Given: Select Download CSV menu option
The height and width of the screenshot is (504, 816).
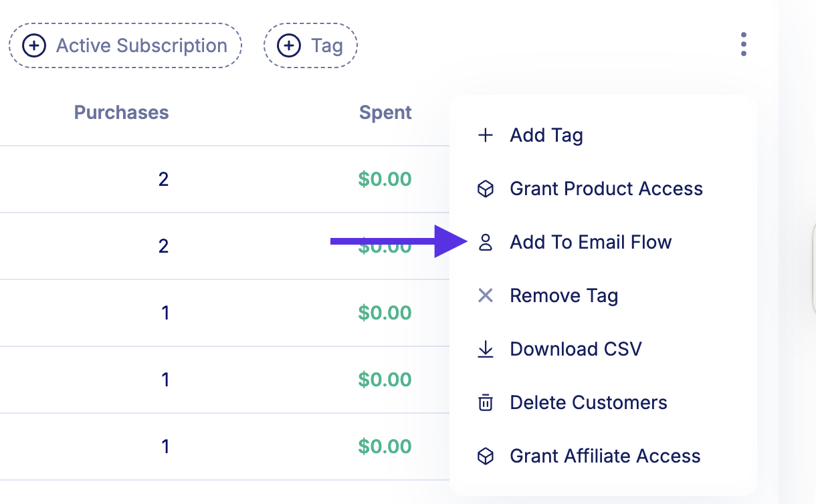Looking at the screenshot, I should [576, 349].
